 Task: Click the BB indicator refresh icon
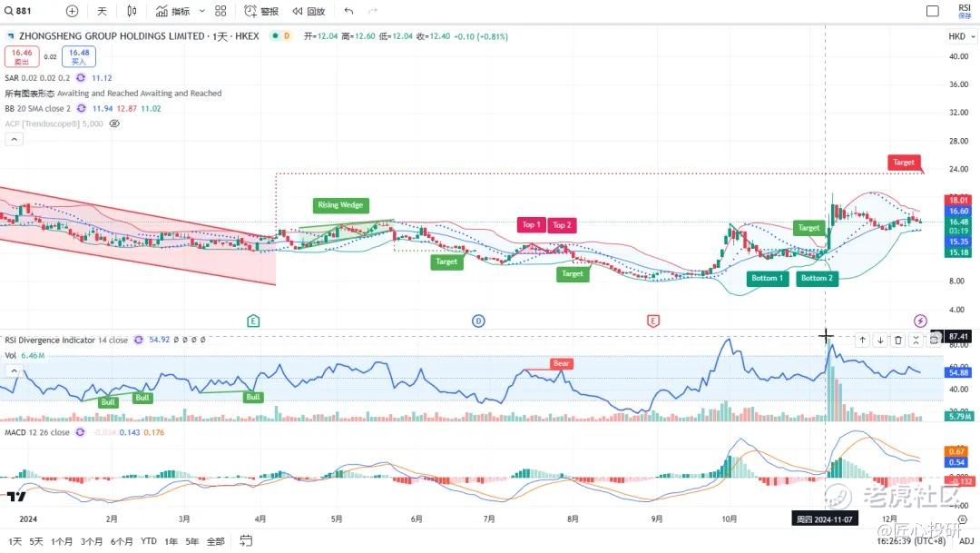point(82,108)
